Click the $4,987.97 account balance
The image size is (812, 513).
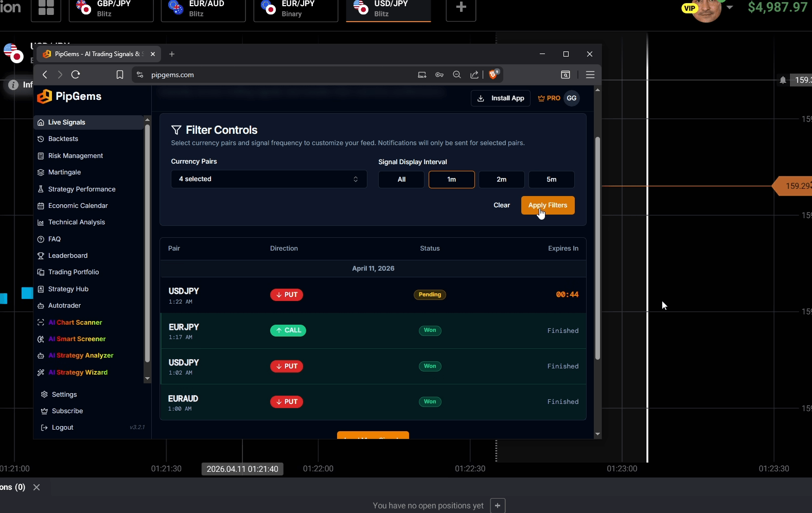[x=778, y=7]
